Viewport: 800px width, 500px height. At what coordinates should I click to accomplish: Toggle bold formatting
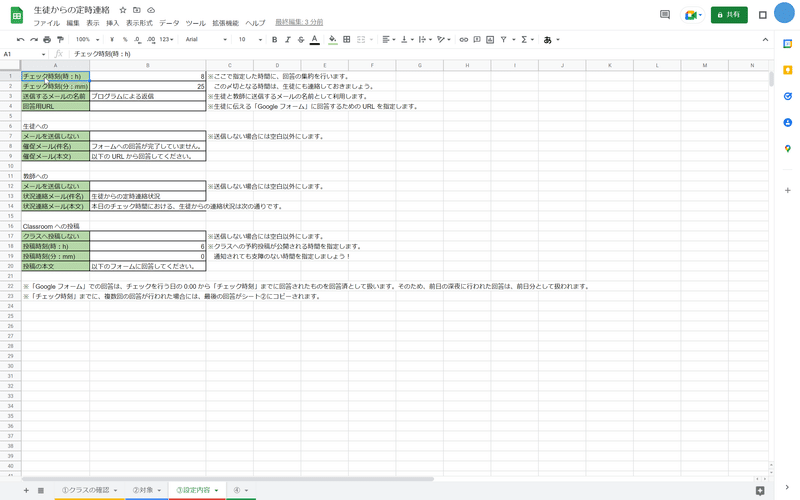(274, 39)
